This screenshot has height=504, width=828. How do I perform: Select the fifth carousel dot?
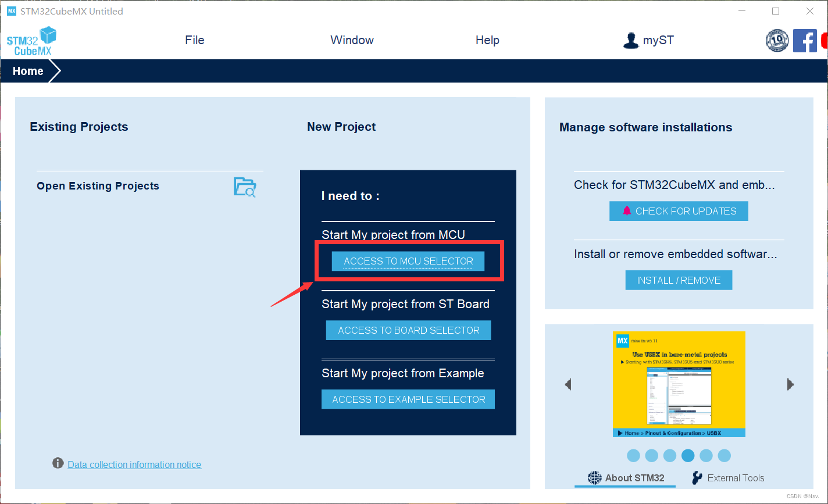pos(706,456)
